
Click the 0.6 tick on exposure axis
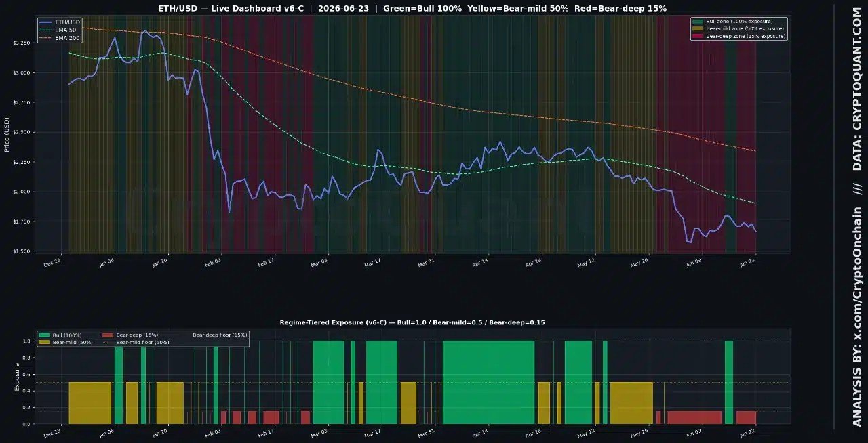coord(28,374)
